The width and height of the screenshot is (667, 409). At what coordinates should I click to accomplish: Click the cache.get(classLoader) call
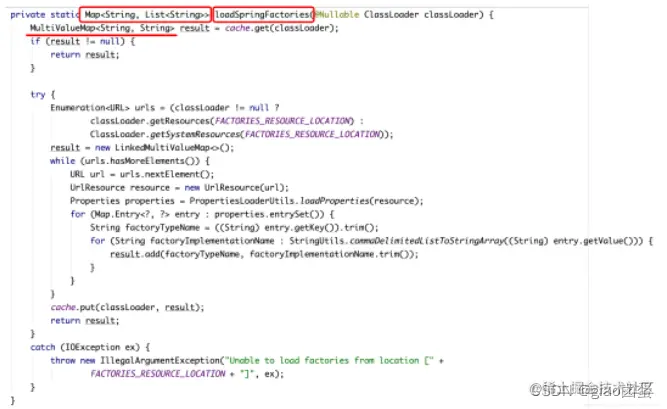(281, 28)
